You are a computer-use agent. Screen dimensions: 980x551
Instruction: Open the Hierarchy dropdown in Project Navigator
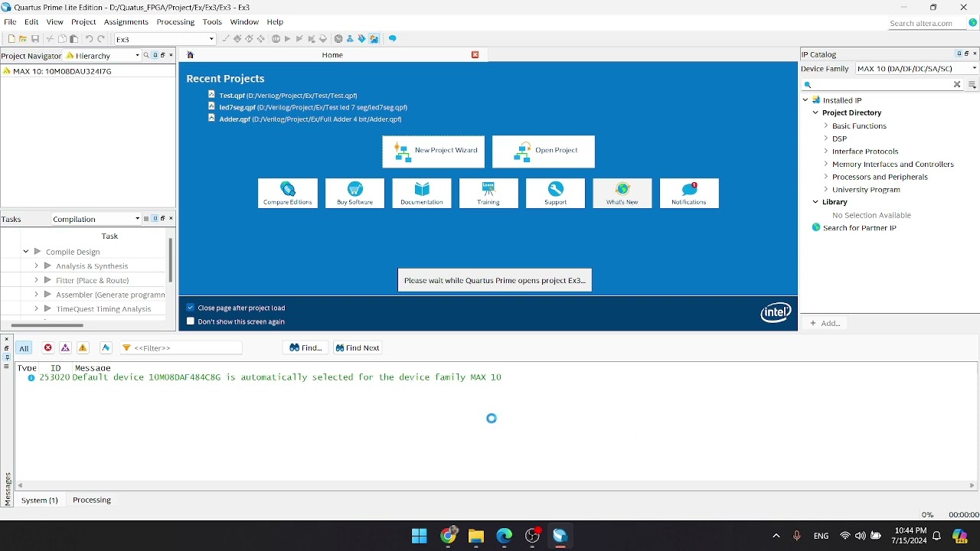[103, 55]
